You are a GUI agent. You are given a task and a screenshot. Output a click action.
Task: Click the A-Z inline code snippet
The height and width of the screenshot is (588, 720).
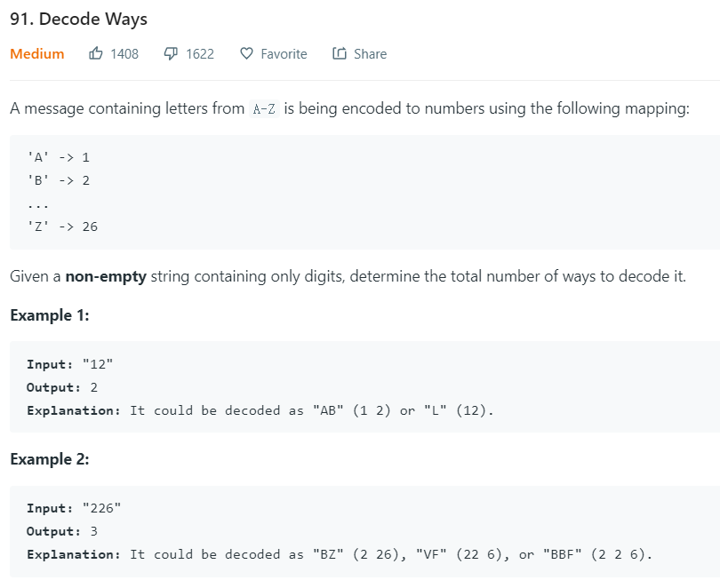point(264,108)
